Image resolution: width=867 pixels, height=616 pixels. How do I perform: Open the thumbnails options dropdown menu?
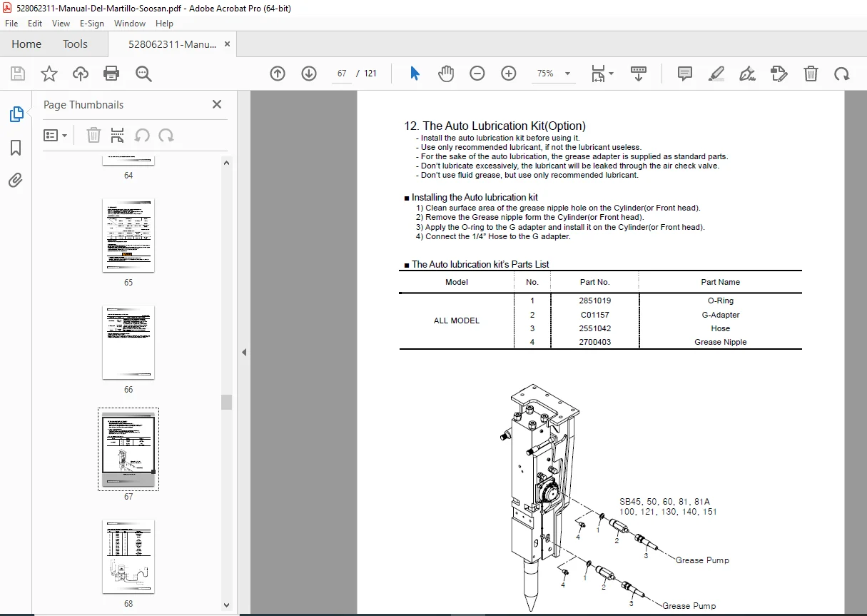55,135
